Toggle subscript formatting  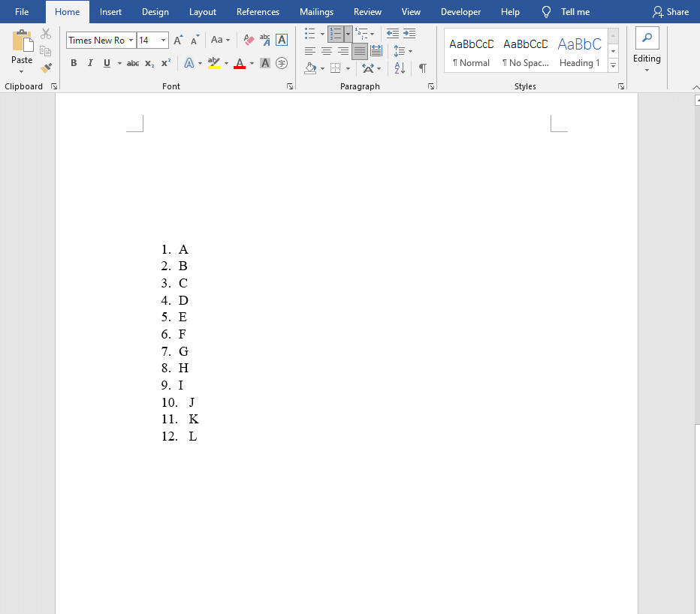click(149, 63)
